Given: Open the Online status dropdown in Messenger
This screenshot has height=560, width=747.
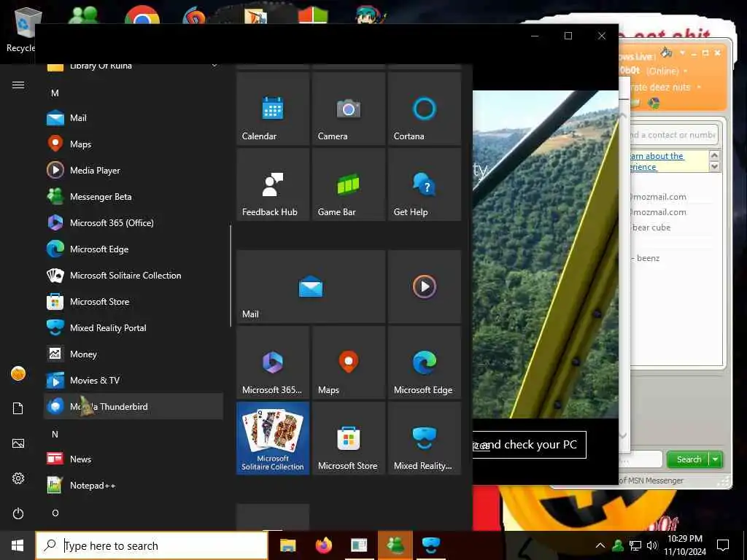Looking at the screenshot, I should [x=667, y=71].
